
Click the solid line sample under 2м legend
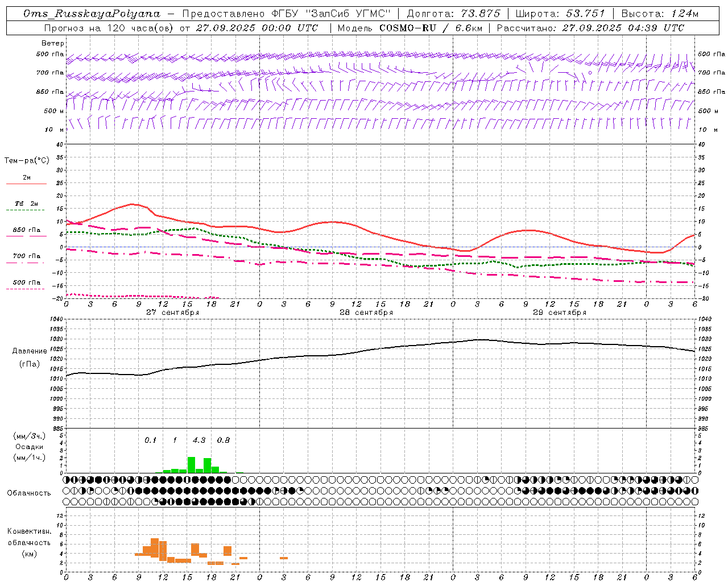[26, 184]
